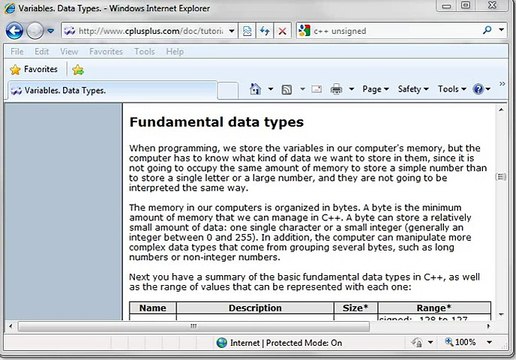The image size is (516, 360).
Task: Click the Internet Explorer title bar icon
Action: coord(9,8)
